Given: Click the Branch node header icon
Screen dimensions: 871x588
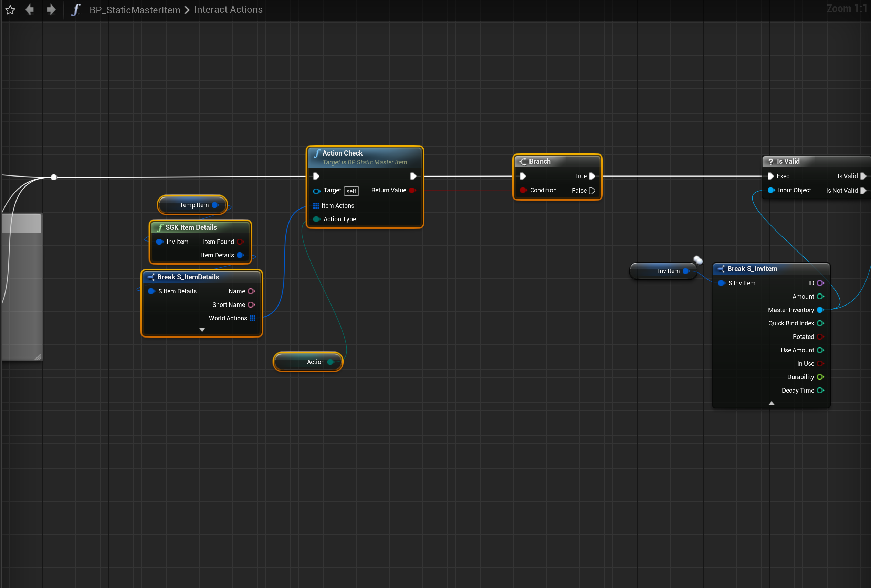Looking at the screenshot, I should point(523,161).
